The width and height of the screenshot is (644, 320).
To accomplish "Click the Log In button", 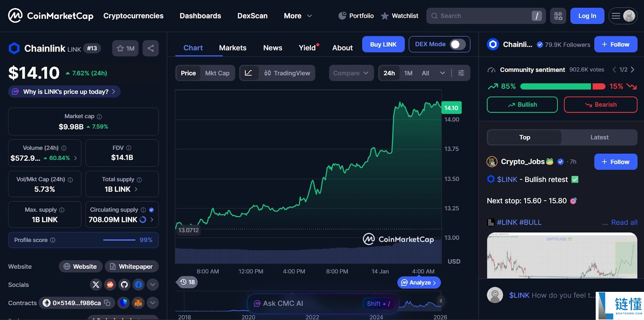I will pos(587,16).
